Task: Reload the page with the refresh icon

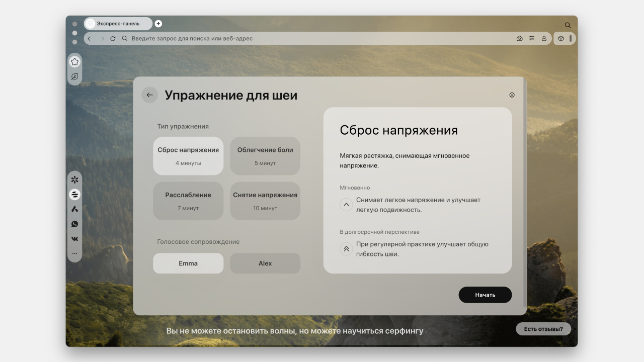Action: pyautogui.click(x=113, y=39)
